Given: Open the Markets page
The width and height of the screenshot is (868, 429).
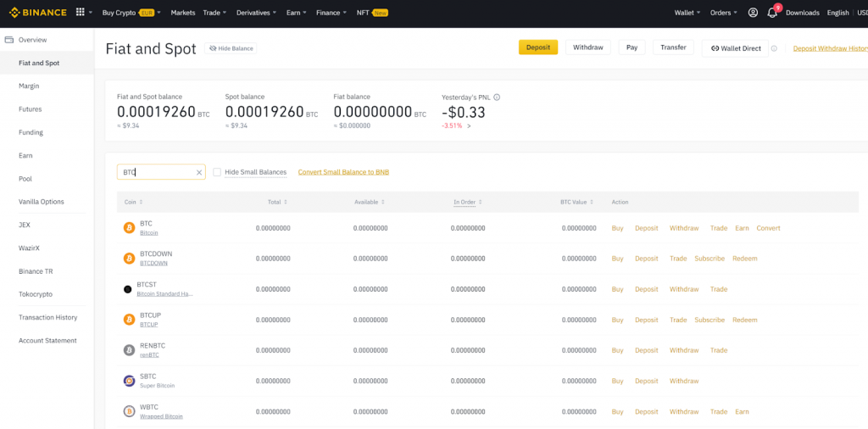Looking at the screenshot, I should 183,13.
